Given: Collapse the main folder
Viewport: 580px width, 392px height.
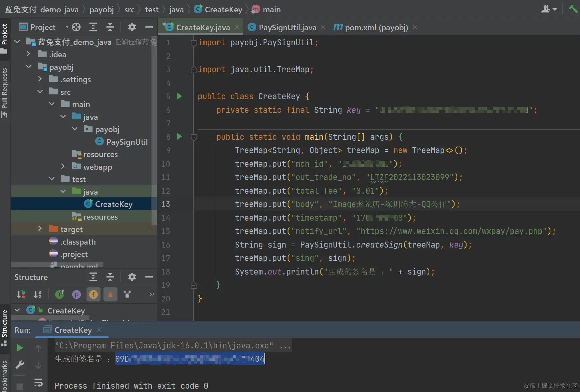Looking at the screenshot, I should 52,104.
